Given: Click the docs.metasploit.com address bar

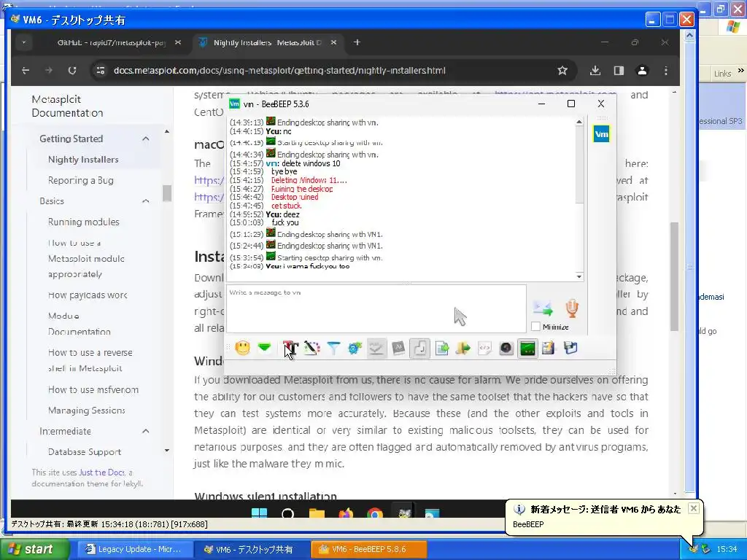Looking at the screenshot, I should click(x=280, y=71).
